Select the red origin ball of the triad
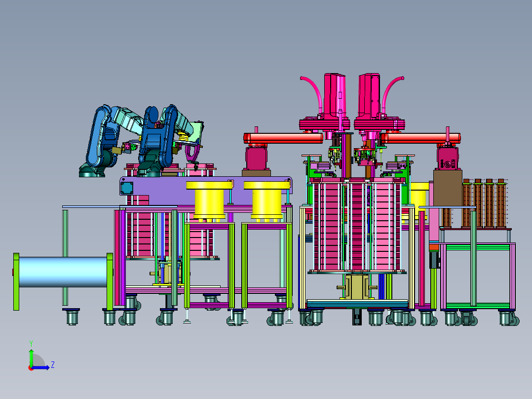The image size is (532, 399). 31,368
